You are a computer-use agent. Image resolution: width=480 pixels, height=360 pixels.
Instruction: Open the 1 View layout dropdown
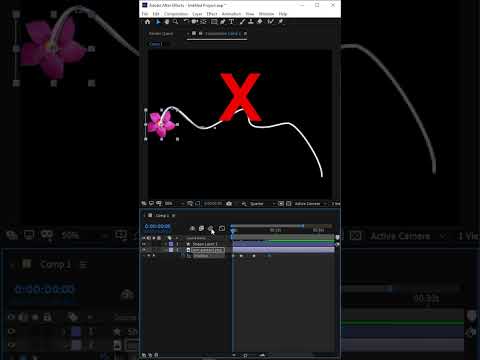click(336, 203)
